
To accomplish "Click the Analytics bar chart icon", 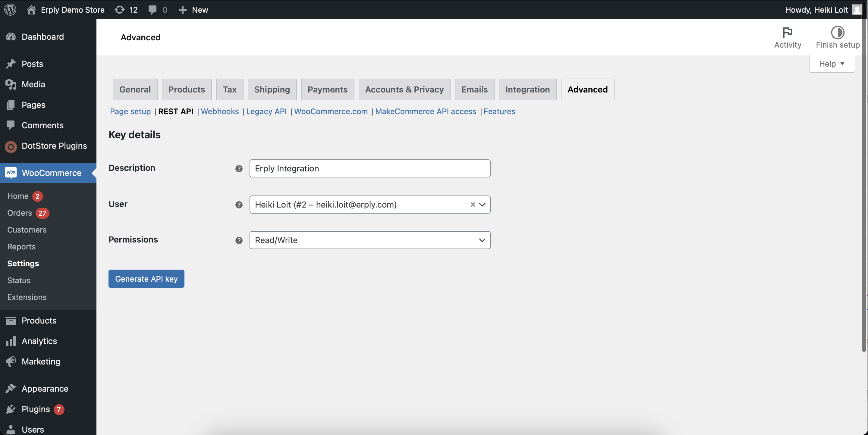I will tap(11, 341).
